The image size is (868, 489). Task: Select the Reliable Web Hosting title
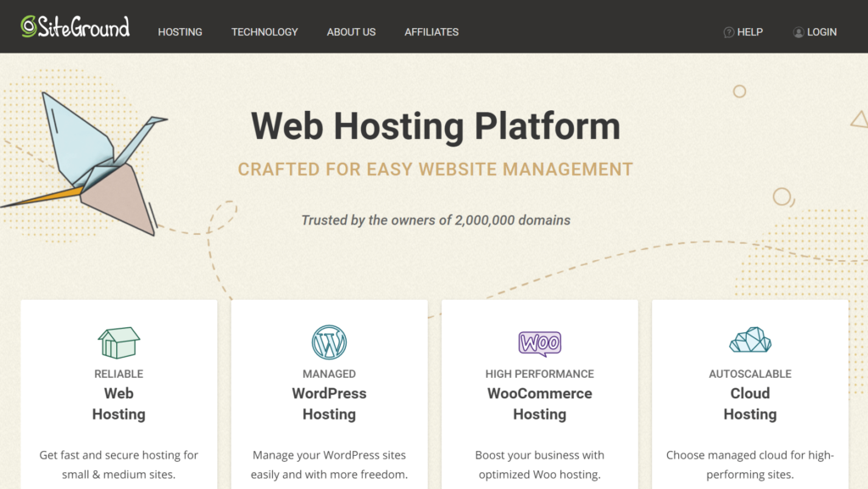[119, 403]
